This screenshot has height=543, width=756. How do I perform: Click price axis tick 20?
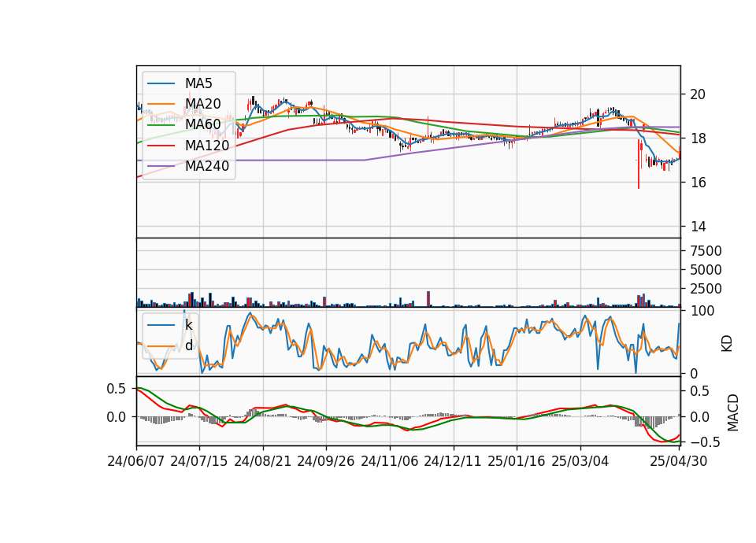[698, 94]
